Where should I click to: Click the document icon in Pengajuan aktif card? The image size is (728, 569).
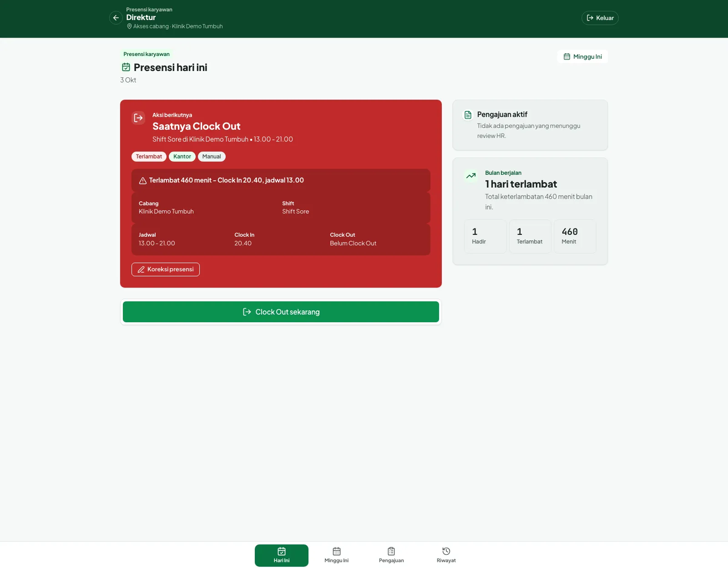[468, 115]
